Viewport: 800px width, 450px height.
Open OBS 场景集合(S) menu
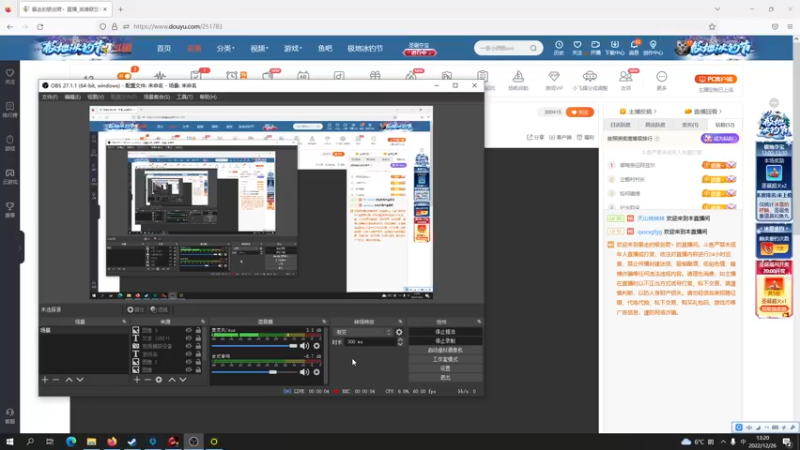[x=157, y=97]
